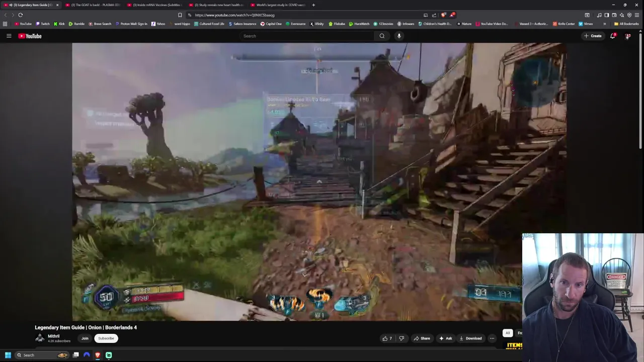644x362 pixels.
Task: Open Leo AI sparkle icon
Action: point(622,15)
